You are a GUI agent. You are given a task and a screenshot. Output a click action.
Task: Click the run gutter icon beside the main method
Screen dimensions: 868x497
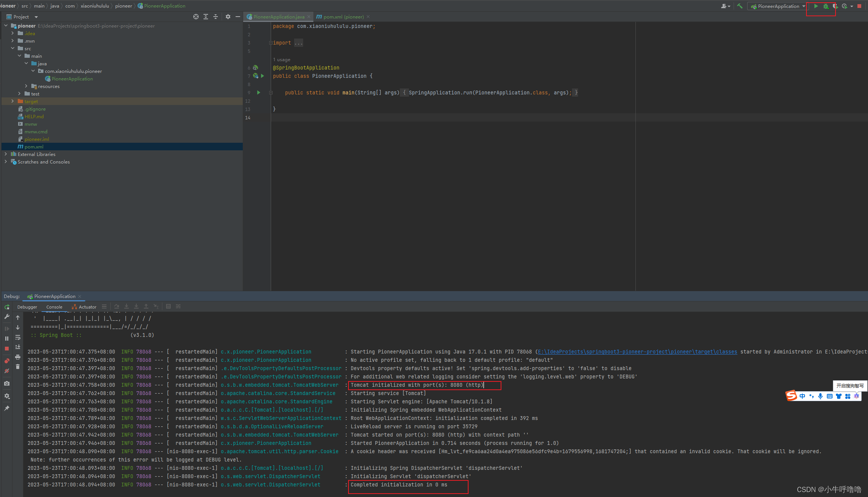coord(259,93)
